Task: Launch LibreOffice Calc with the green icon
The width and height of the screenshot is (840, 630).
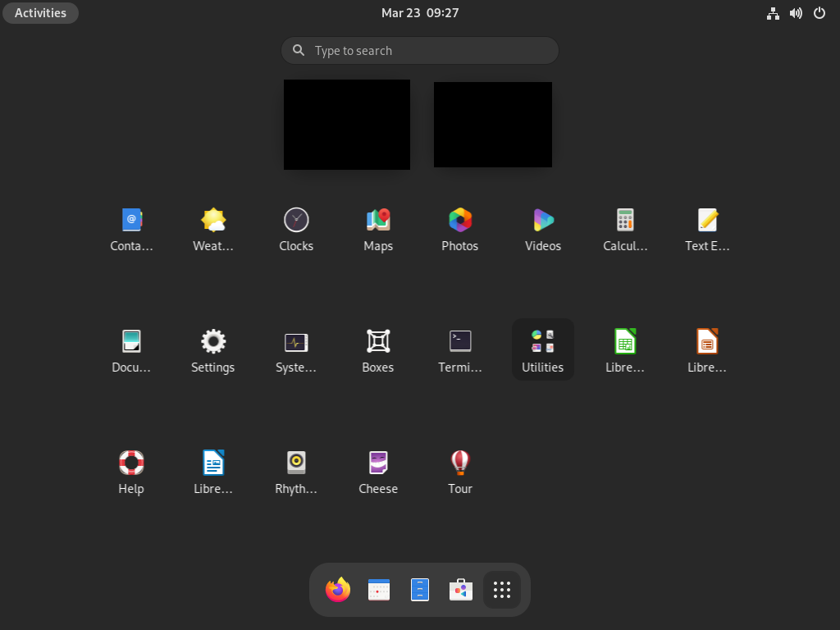Action: (625, 350)
